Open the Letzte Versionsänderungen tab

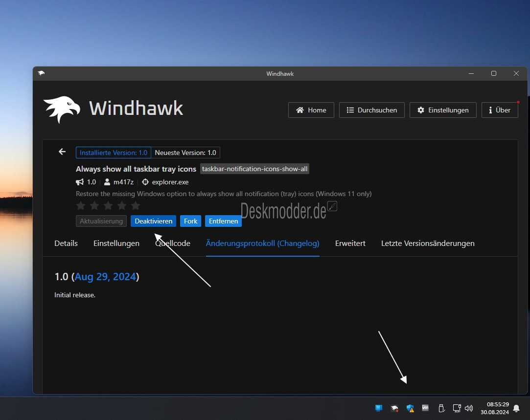428,243
